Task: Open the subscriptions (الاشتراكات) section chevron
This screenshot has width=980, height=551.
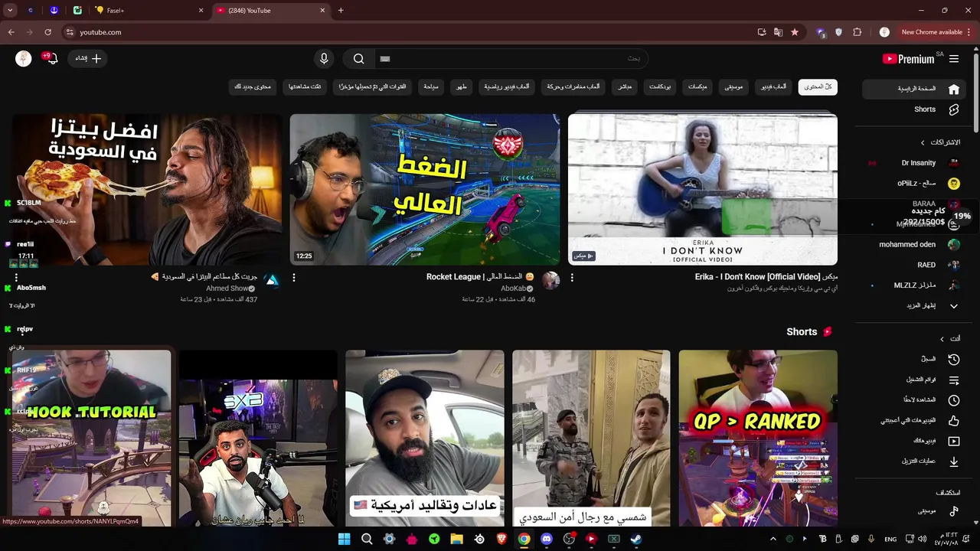Action: [923, 142]
